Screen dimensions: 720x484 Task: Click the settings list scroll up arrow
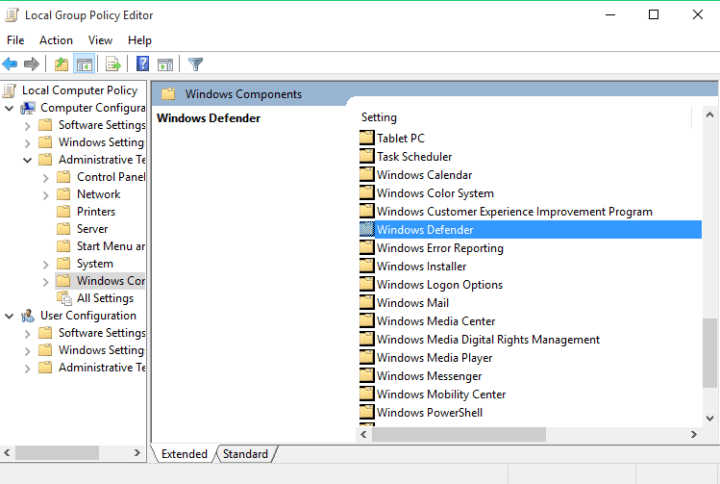pos(709,115)
